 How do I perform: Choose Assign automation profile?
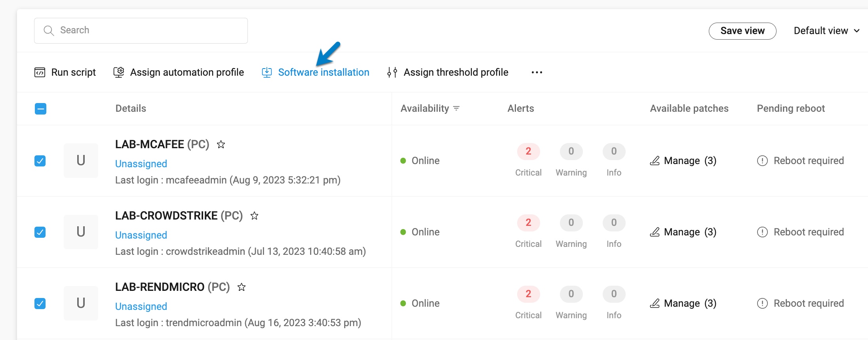click(x=178, y=72)
